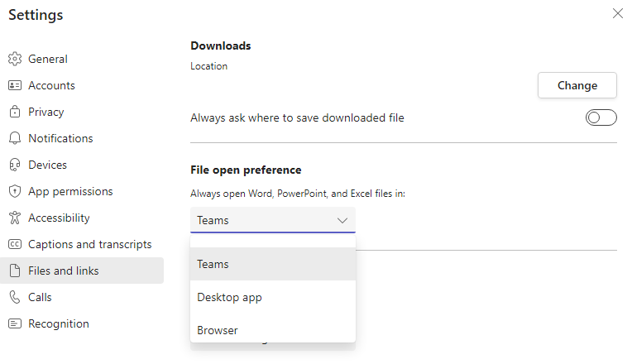Open Recognition settings
Viewport: 632px width, 364px height.
coord(82,323)
